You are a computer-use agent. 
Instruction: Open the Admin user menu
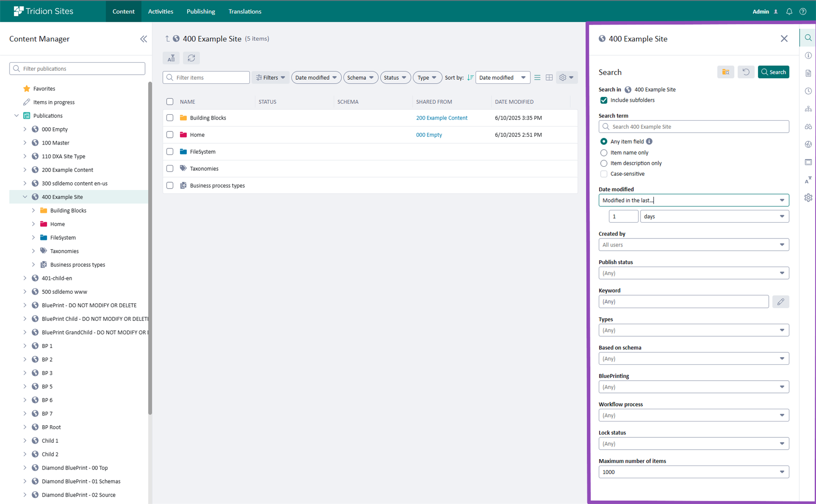(765, 11)
